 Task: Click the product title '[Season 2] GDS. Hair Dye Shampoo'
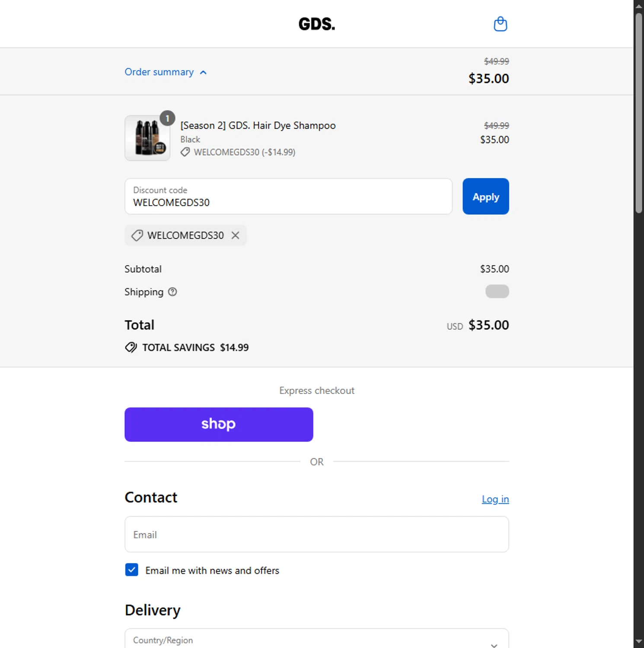click(x=258, y=126)
